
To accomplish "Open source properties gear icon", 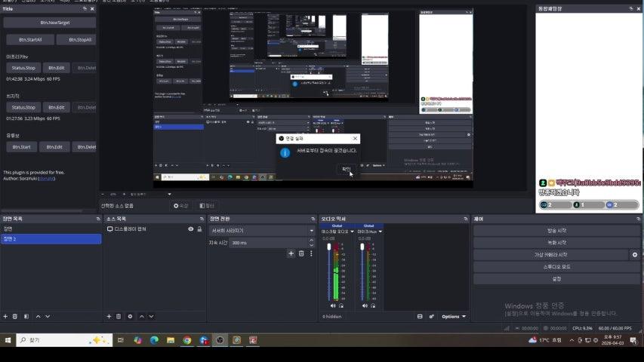I will click(130, 317).
